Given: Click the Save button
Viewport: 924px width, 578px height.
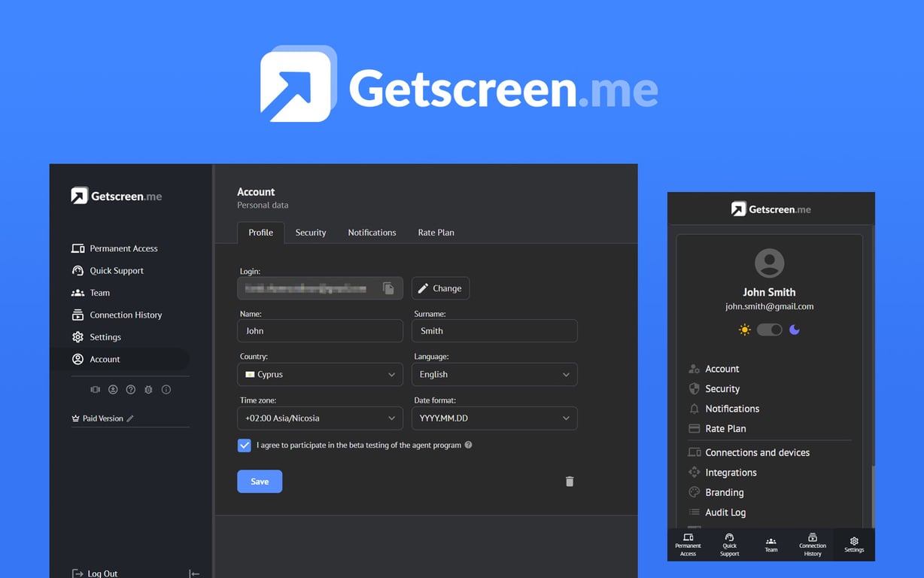Looking at the screenshot, I should point(260,482).
